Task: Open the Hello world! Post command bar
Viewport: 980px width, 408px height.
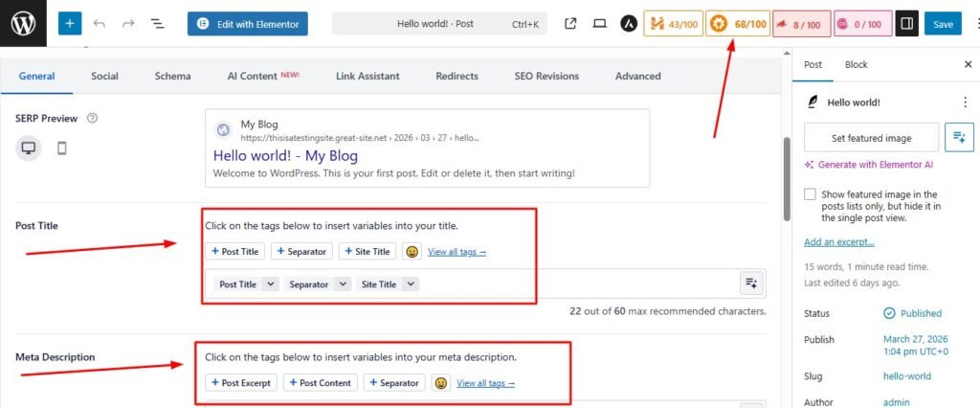Action: 439,24
